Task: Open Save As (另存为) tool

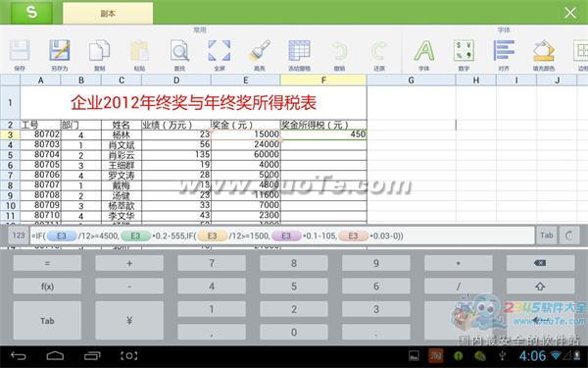Action: tap(60, 51)
